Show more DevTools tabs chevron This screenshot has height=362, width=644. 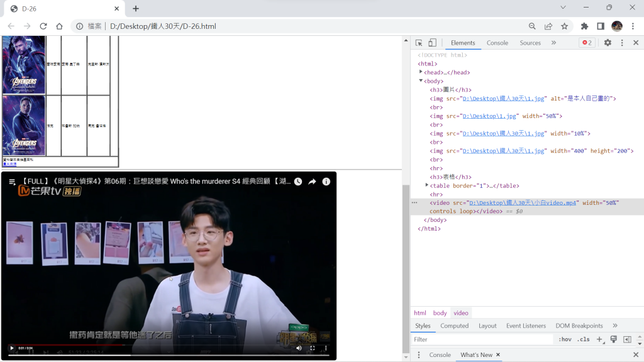553,43
